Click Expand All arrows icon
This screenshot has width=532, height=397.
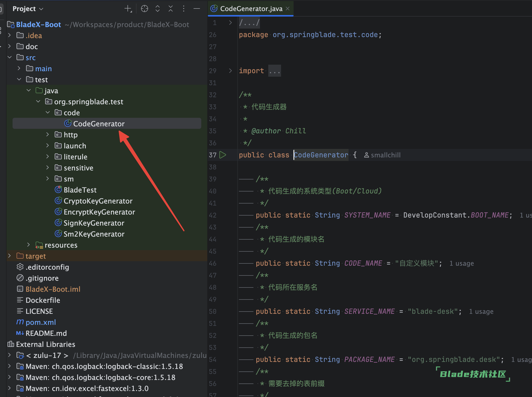[x=158, y=9]
